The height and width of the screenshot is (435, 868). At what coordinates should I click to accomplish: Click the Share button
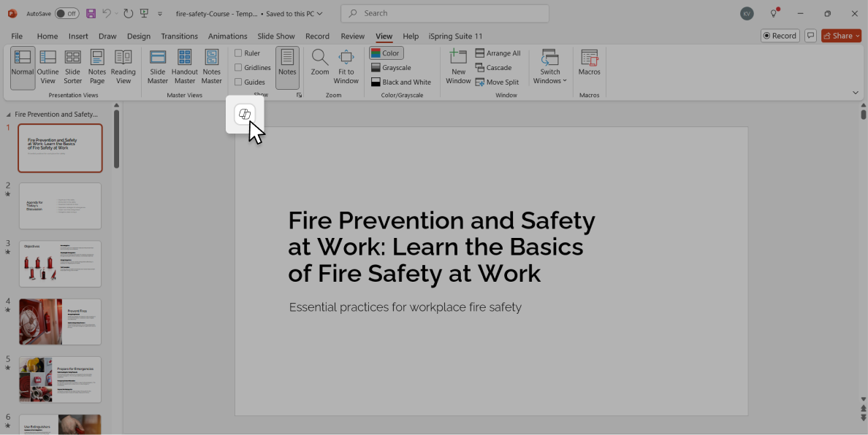point(841,36)
